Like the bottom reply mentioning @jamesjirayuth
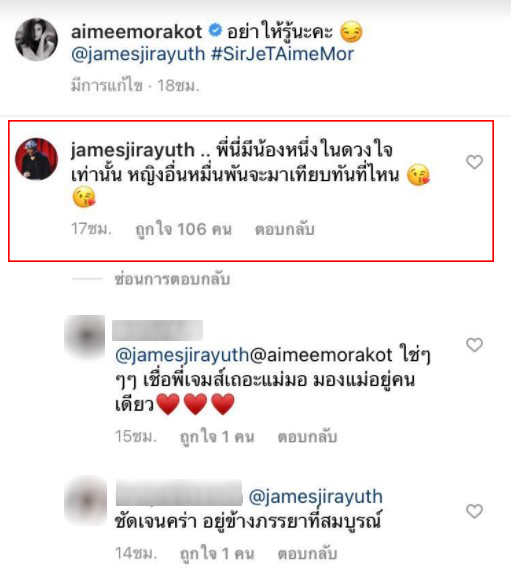 tap(474, 511)
